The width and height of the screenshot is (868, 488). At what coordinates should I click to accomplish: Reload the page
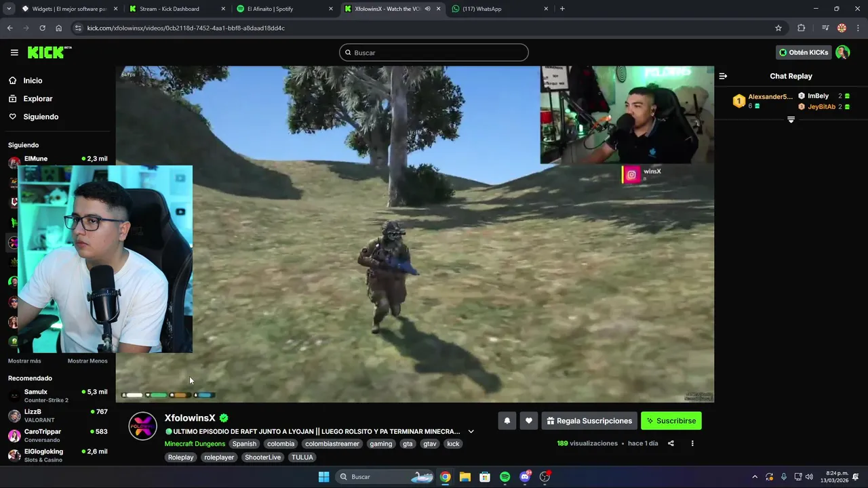(x=42, y=28)
